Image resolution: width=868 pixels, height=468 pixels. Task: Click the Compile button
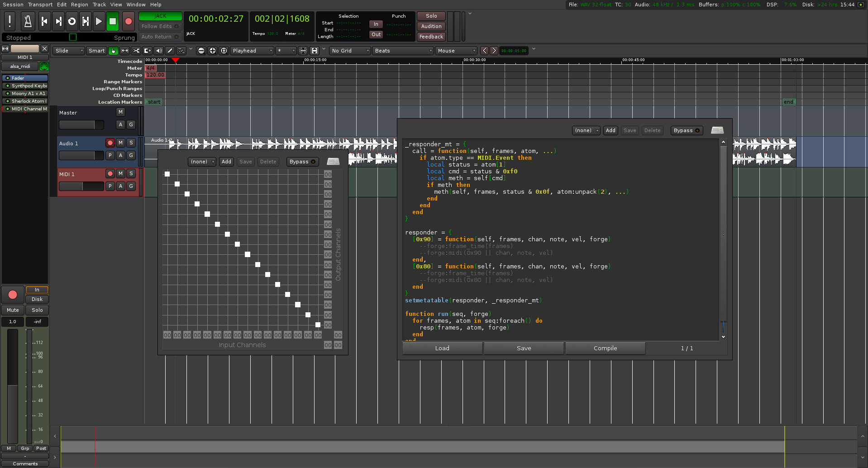pyautogui.click(x=605, y=348)
